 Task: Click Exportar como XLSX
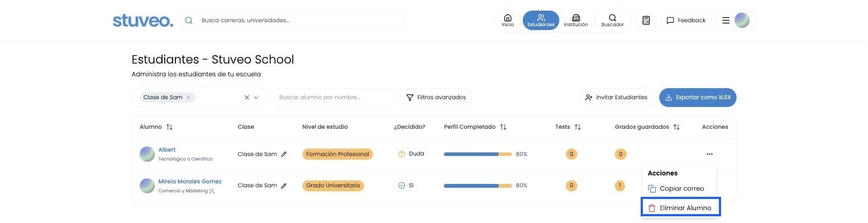pos(698,97)
